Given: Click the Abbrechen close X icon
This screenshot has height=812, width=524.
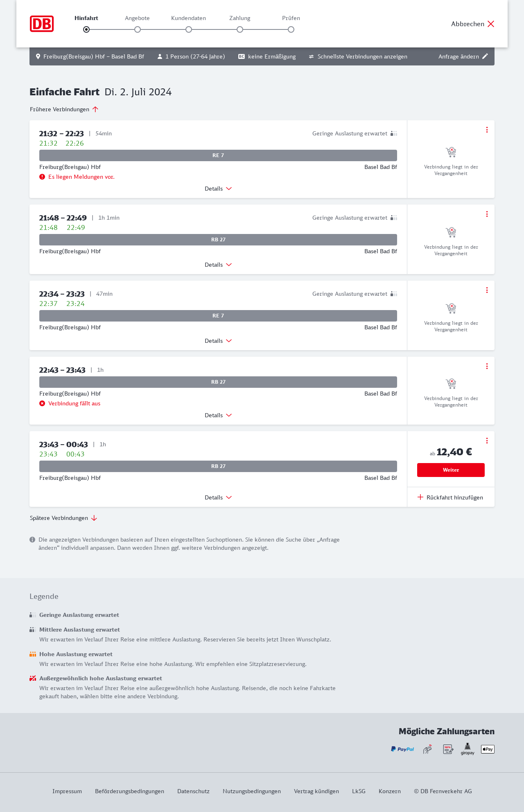Looking at the screenshot, I should coord(491,24).
